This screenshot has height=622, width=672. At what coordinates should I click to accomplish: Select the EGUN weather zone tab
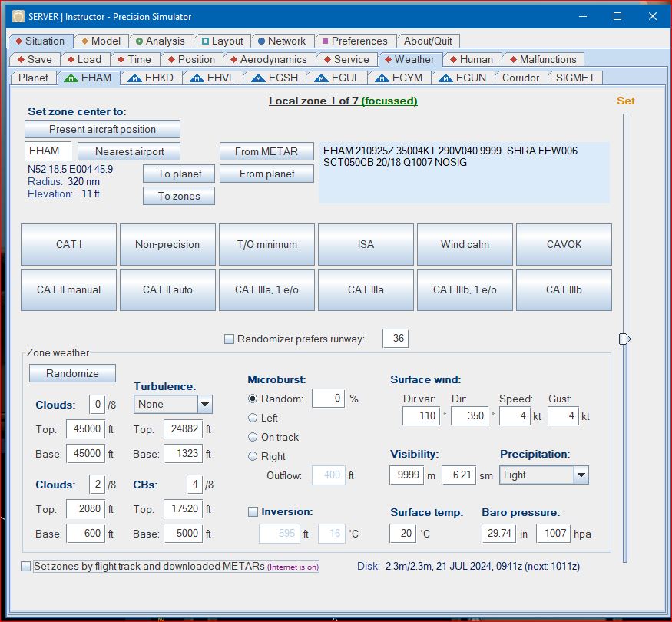coord(463,78)
